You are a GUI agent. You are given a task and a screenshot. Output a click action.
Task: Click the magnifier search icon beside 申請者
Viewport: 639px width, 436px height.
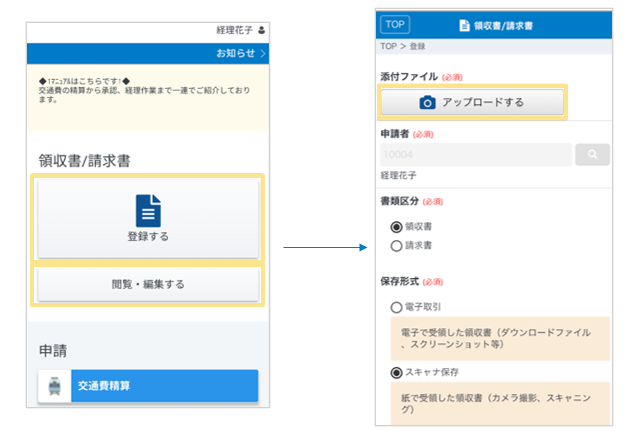[x=591, y=154]
